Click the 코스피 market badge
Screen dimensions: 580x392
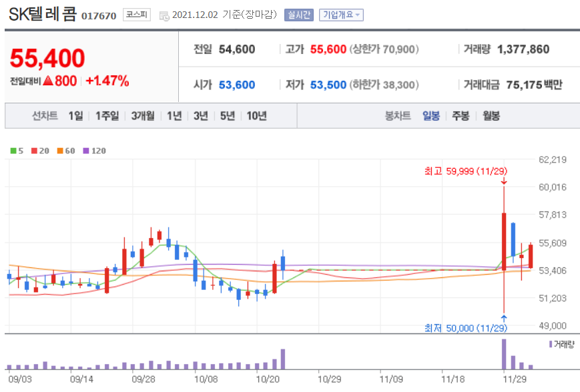tap(137, 15)
